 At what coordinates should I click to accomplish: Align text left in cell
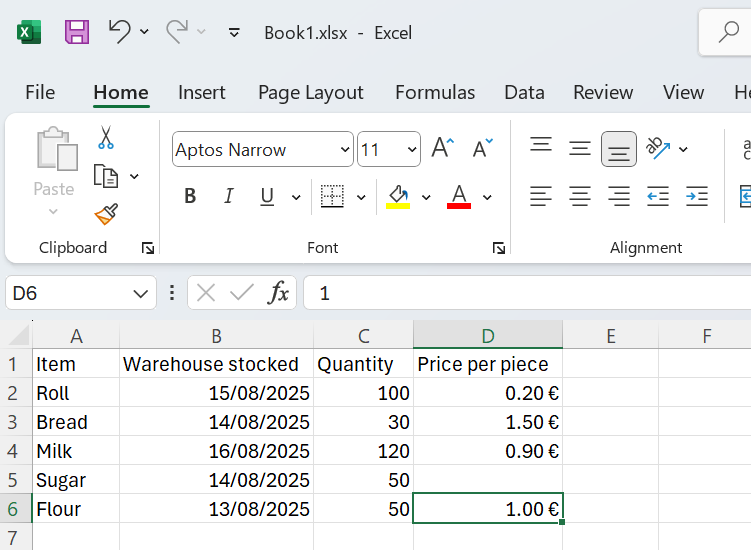coord(541,196)
